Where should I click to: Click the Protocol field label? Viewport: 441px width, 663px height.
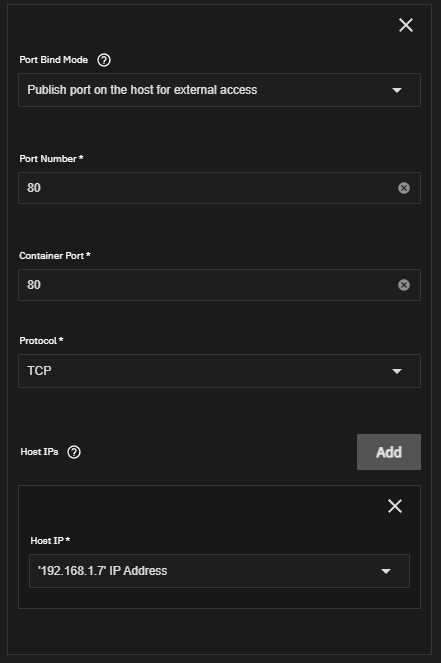click(41, 340)
